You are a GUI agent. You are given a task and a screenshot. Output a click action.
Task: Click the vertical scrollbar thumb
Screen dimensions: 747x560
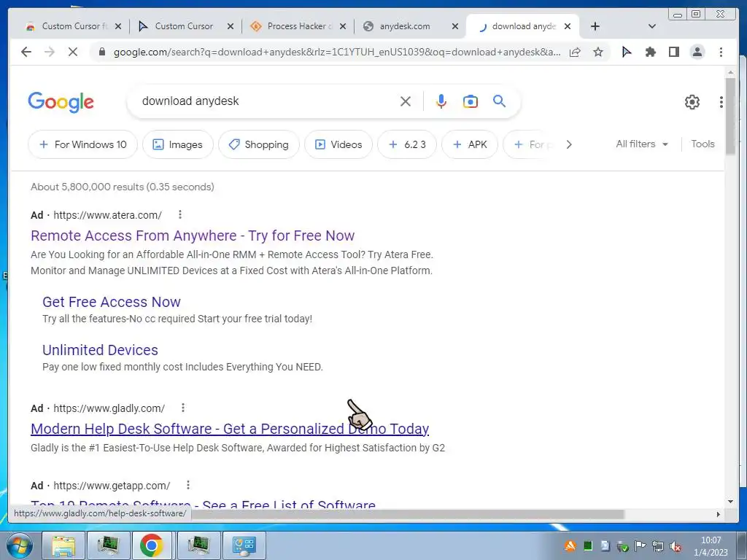(730, 116)
